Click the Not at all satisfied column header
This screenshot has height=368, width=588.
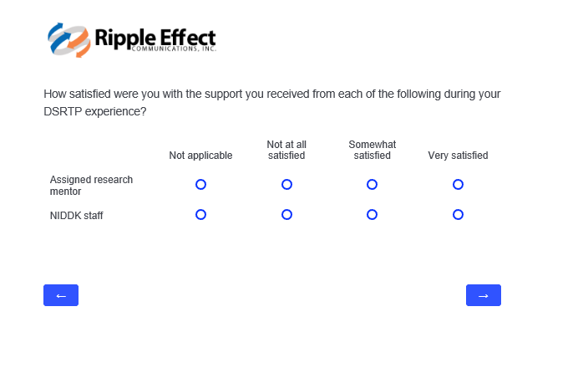pos(286,150)
